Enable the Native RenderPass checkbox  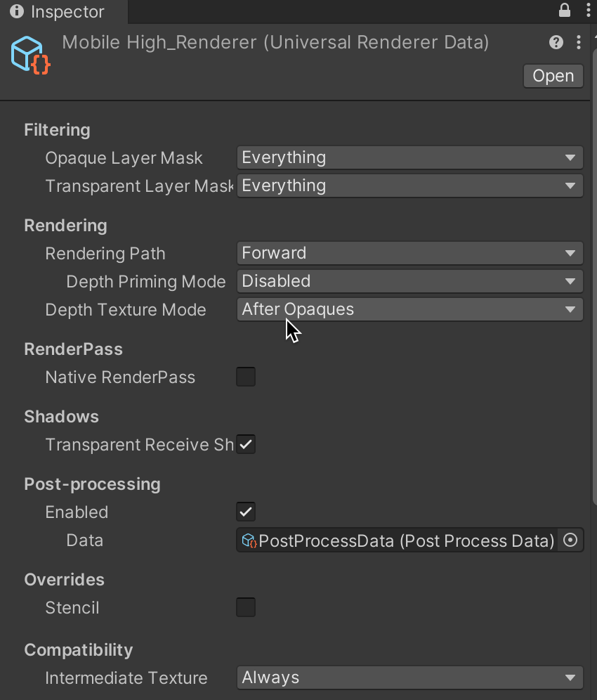coord(246,377)
